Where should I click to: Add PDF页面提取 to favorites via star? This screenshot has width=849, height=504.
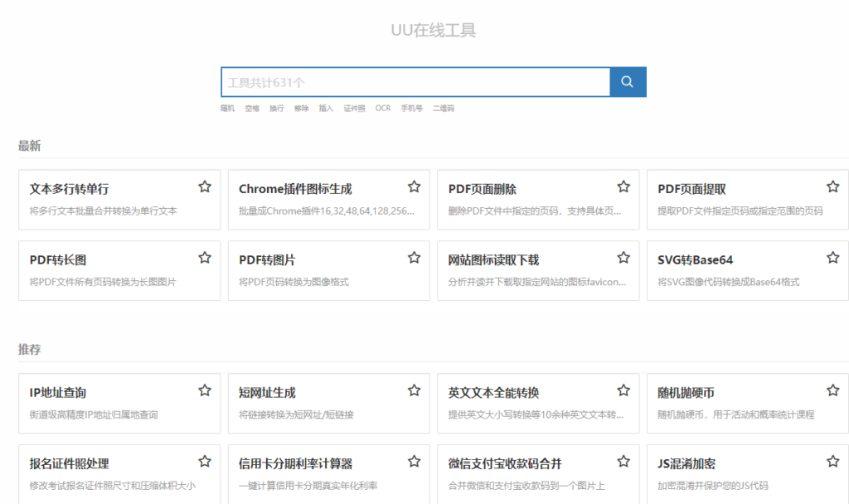[x=833, y=187]
